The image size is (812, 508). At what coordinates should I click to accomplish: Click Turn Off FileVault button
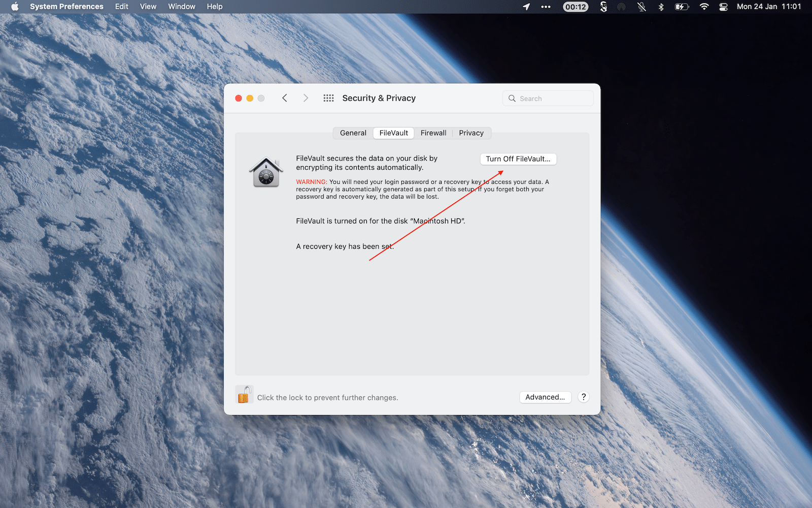coord(518,159)
